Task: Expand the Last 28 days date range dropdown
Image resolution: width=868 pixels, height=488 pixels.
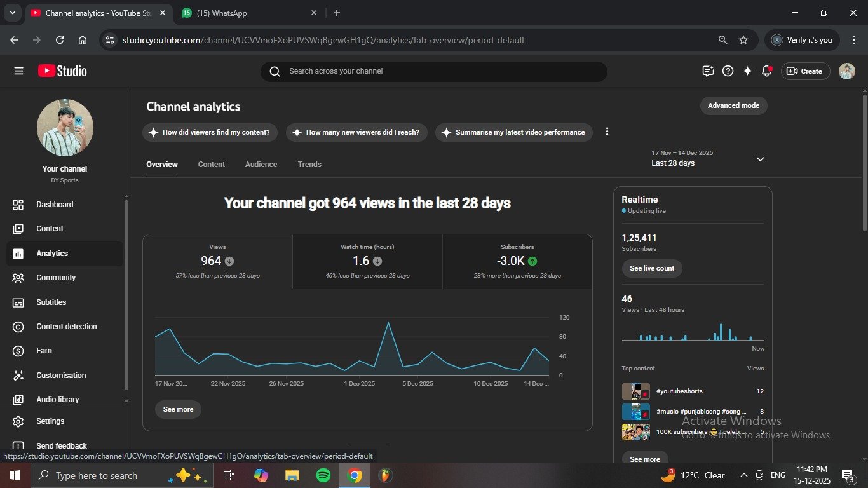Action: (x=760, y=159)
